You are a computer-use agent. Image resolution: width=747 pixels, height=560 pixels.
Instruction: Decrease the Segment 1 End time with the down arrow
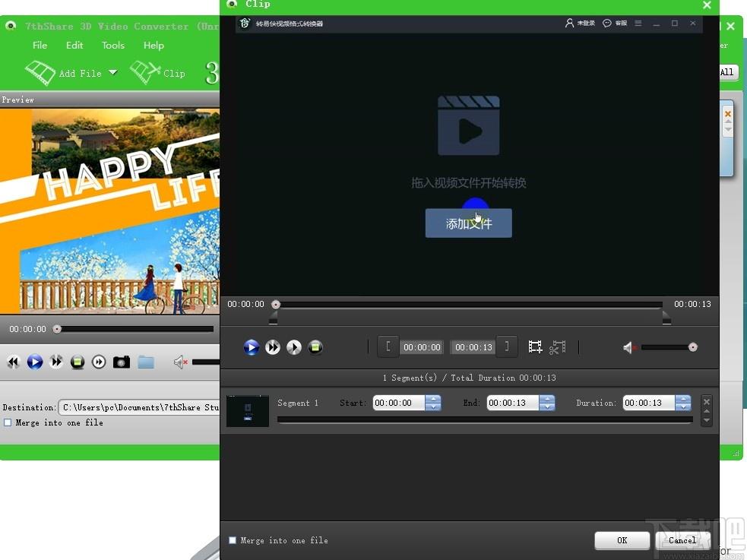coord(547,407)
